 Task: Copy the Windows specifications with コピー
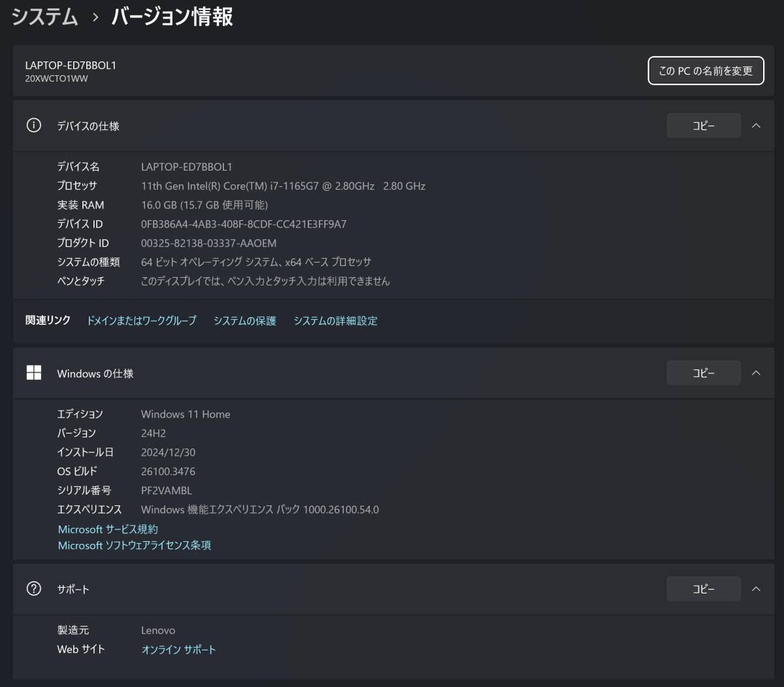704,373
